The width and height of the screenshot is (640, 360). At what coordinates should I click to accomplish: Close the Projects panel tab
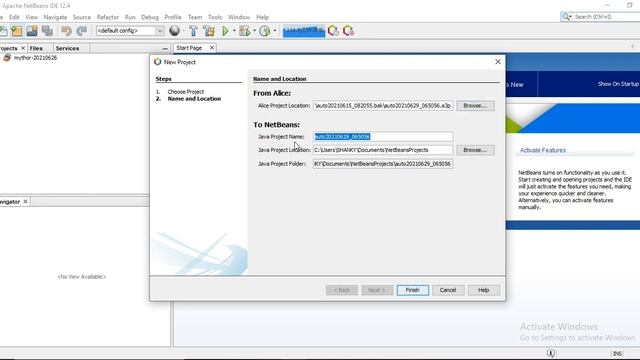click(x=23, y=48)
